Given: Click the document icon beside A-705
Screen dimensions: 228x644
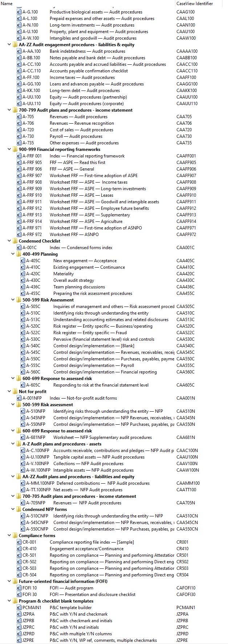Looking at the screenshot, I should pos(19,117).
